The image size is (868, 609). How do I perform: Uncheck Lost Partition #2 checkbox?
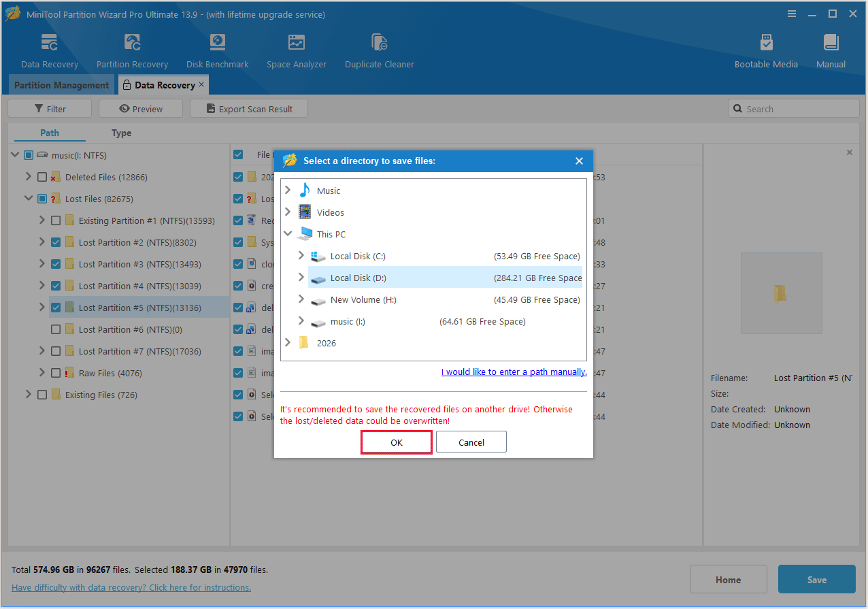[56, 242]
